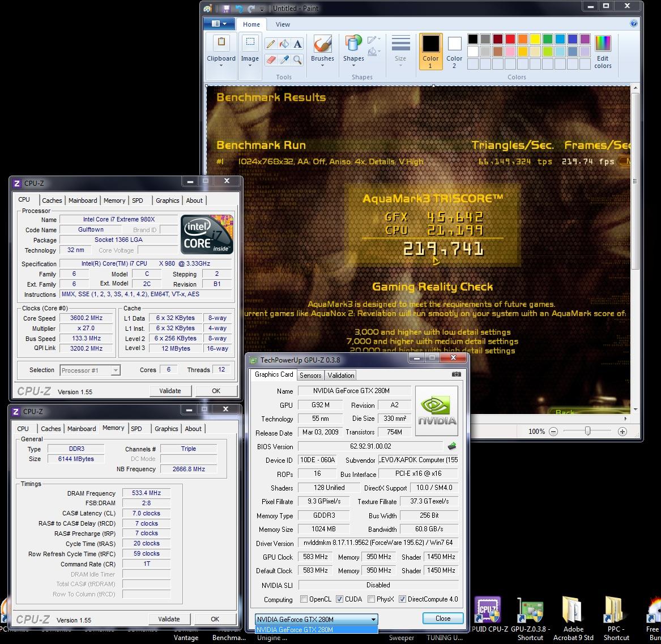Click the Clipboard paste icon
Viewport: 661px width, 644px height.
click(221, 43)
